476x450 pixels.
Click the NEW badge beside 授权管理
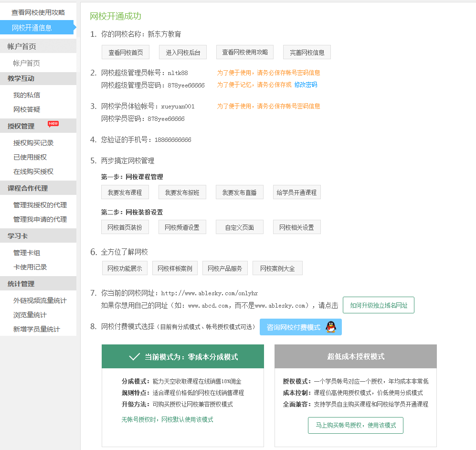tap(53, 124)
